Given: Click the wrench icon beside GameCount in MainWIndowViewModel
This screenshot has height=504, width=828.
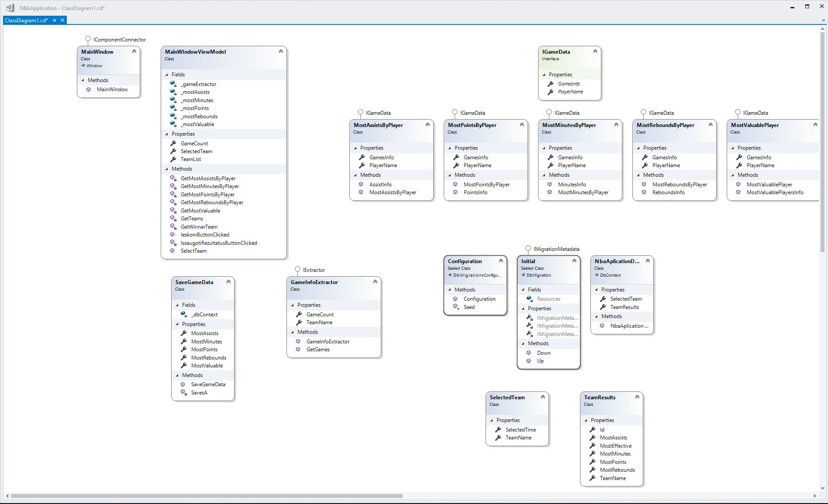Looking at the screenshot, I should coord(173,144).
